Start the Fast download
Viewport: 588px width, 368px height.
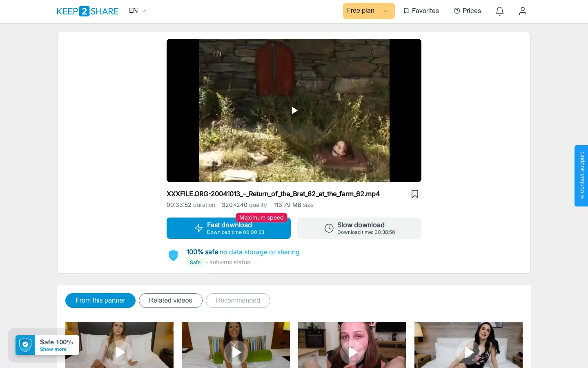pos(229,228)
